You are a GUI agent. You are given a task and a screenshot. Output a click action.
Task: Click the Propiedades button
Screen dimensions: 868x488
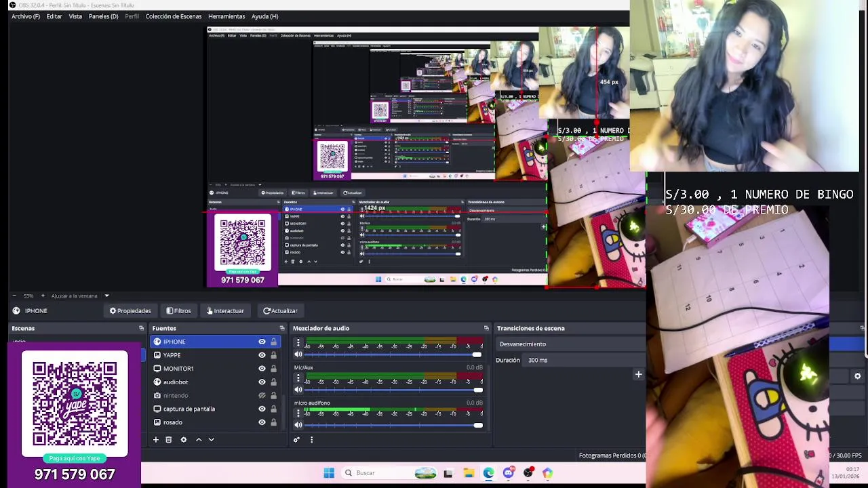click(x=130, y=310)
